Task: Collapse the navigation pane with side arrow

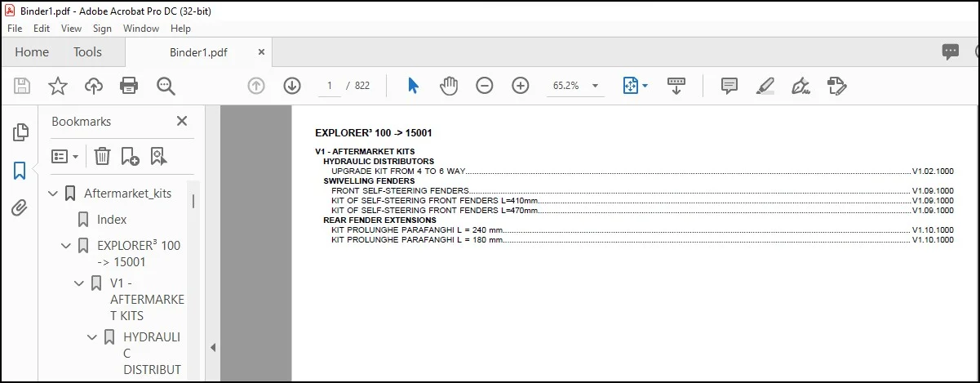Action: [213, 348]
